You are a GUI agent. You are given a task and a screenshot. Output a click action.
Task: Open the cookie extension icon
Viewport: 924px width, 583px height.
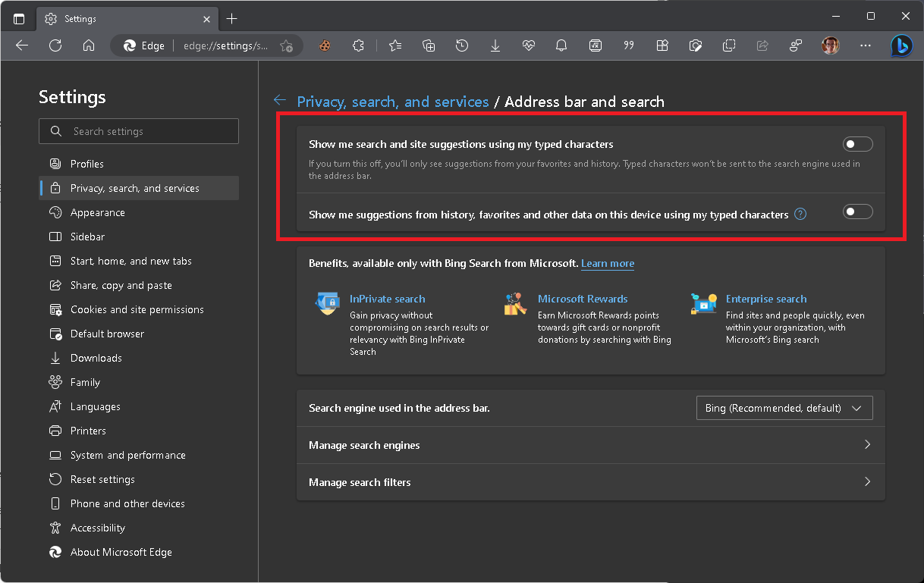tap(325, 45)
